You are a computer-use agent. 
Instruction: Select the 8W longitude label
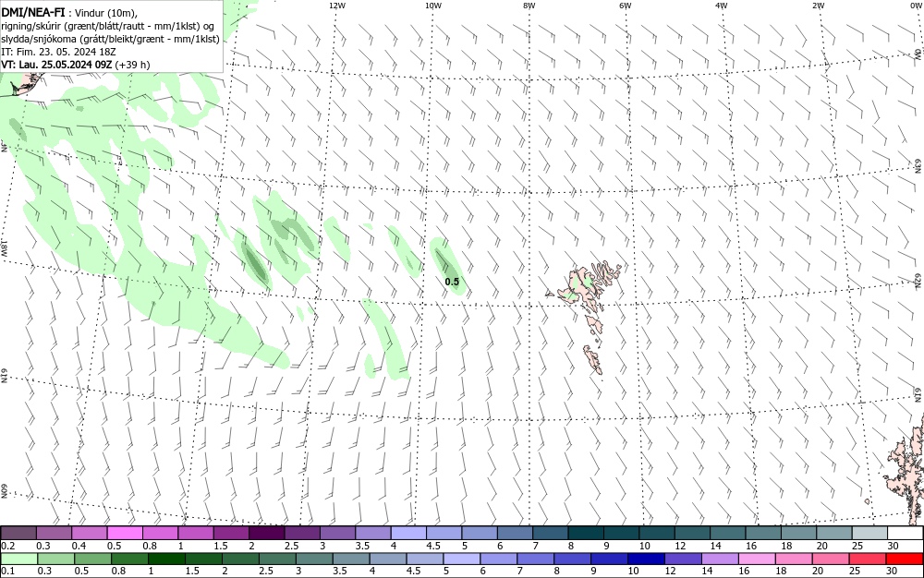click(x=529, y=6)
